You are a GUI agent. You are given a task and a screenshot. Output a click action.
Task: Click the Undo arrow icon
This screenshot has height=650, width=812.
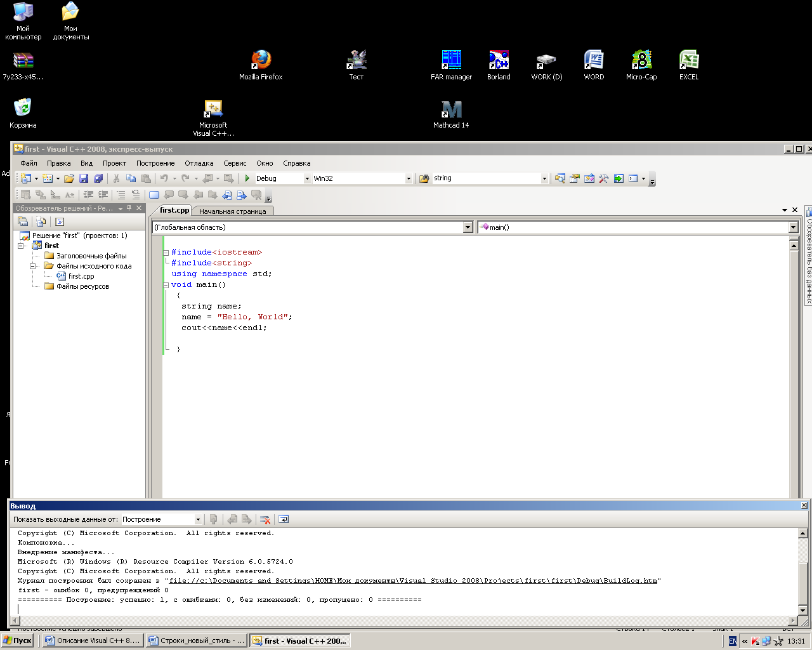[x=164, y=178]
